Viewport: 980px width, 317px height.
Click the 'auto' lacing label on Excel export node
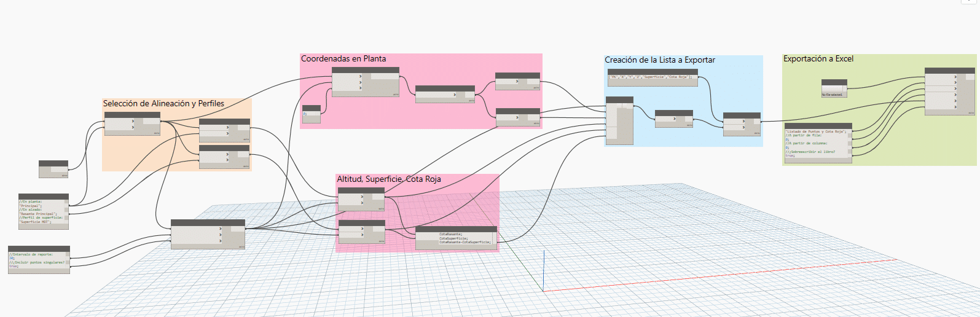(x=971, y=113)
